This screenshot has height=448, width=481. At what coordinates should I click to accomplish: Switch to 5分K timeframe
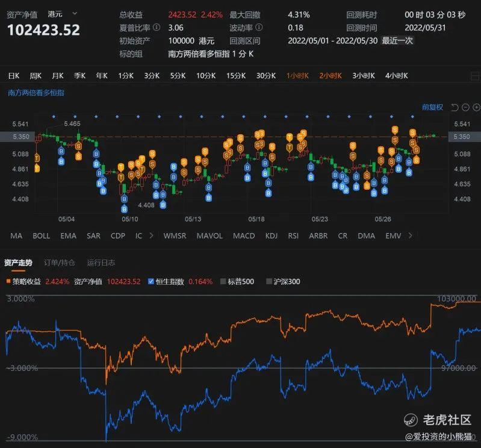tap(178, 75)
